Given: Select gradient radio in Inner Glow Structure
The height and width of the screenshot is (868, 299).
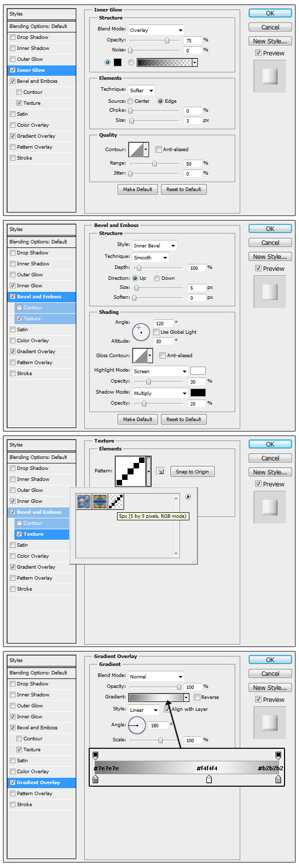Looking at the screenshot, I should 131,62.
